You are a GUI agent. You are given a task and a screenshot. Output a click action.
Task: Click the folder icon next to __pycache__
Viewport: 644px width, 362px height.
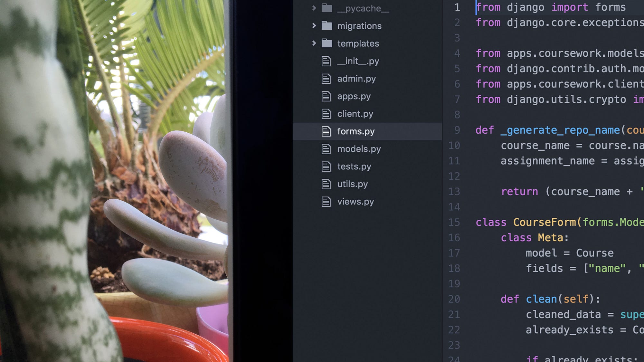[327, 8]
